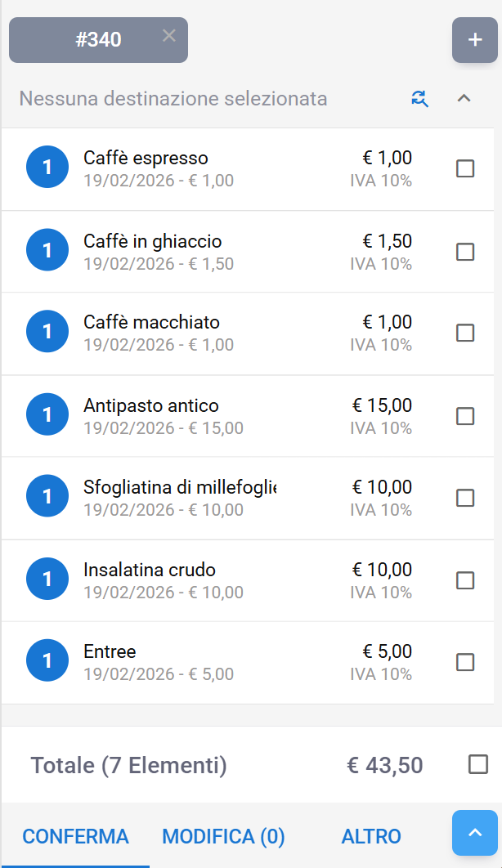Tick the Caffè macchiato checkbox
Viewport: 502px width, 868px height.
pos(465,333)
